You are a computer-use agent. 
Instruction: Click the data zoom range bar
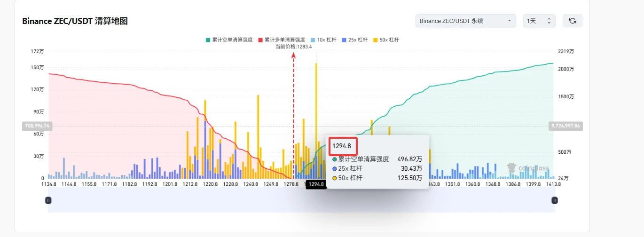(301, 200)
